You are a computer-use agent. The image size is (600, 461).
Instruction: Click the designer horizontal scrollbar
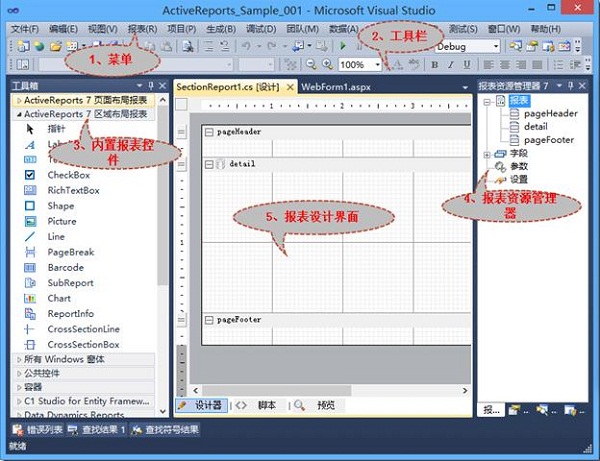[277, 391]
